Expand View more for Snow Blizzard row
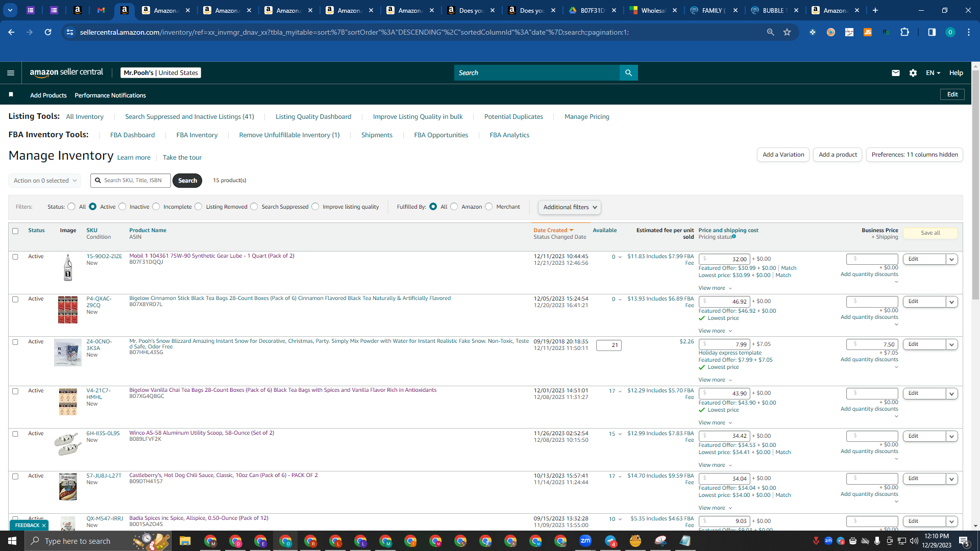 pos(715,380)
